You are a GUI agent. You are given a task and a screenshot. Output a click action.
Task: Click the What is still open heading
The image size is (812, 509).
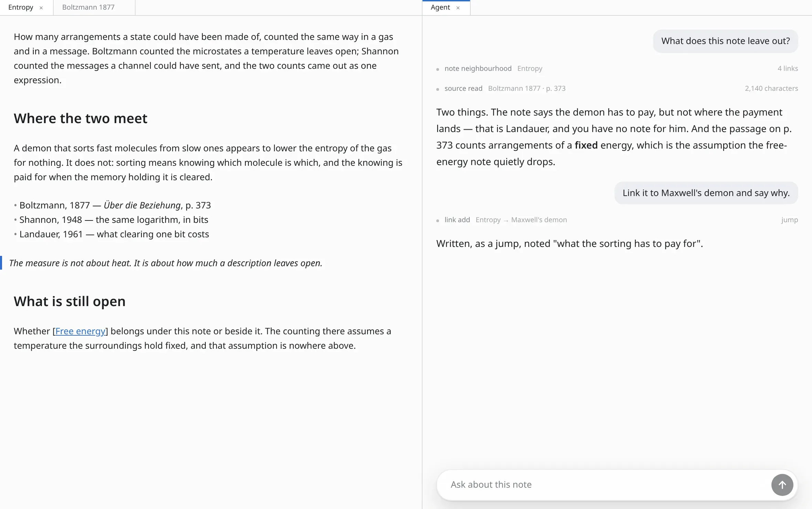coord(70,301)
